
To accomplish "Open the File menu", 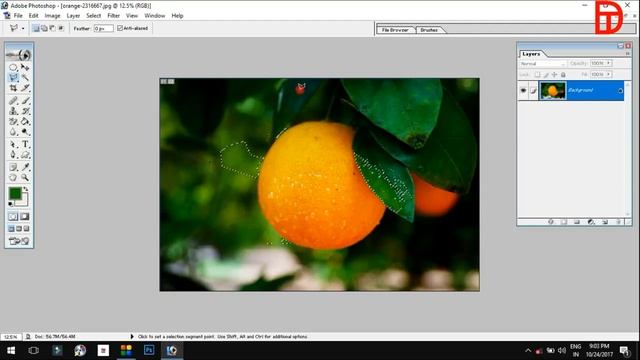I will [x=18, y=16].
